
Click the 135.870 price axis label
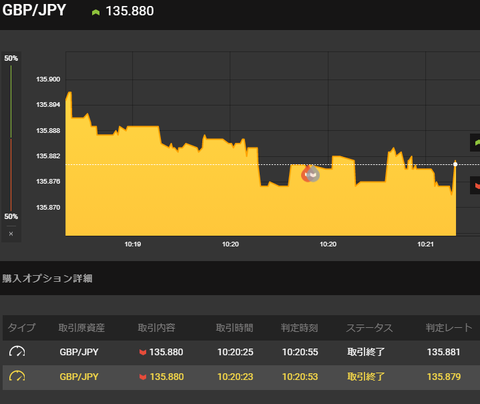48,207
